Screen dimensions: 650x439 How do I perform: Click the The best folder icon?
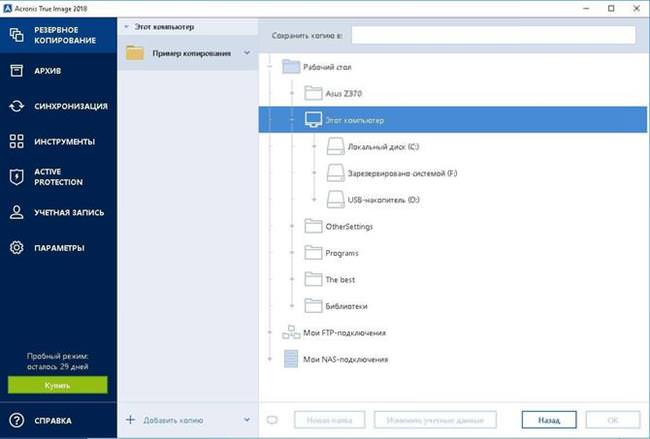(313, 279)
